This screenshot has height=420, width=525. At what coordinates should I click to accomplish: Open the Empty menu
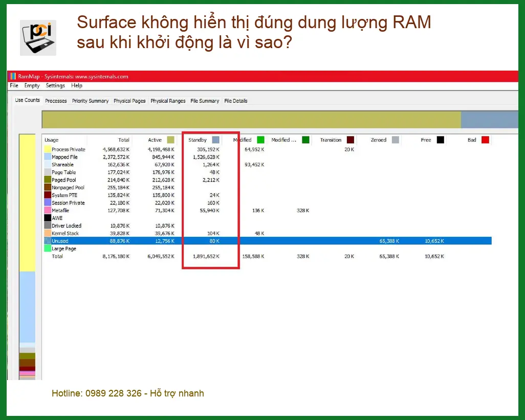click(32, 85)
